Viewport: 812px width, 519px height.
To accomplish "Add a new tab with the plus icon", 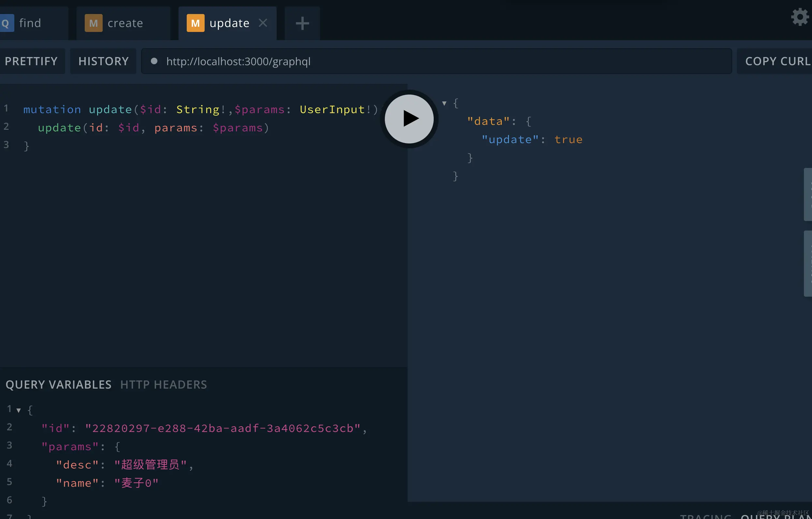I will tap(302, 23).
